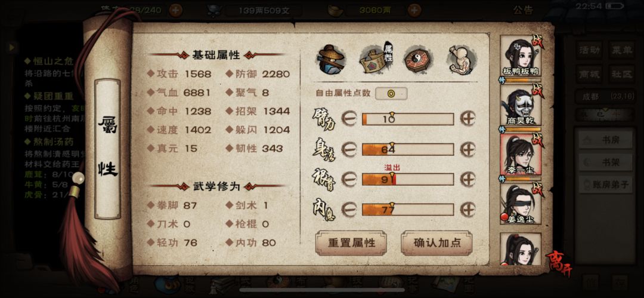Decrease 身法 with the minus icon
The image size is (644, 298).
349,149
